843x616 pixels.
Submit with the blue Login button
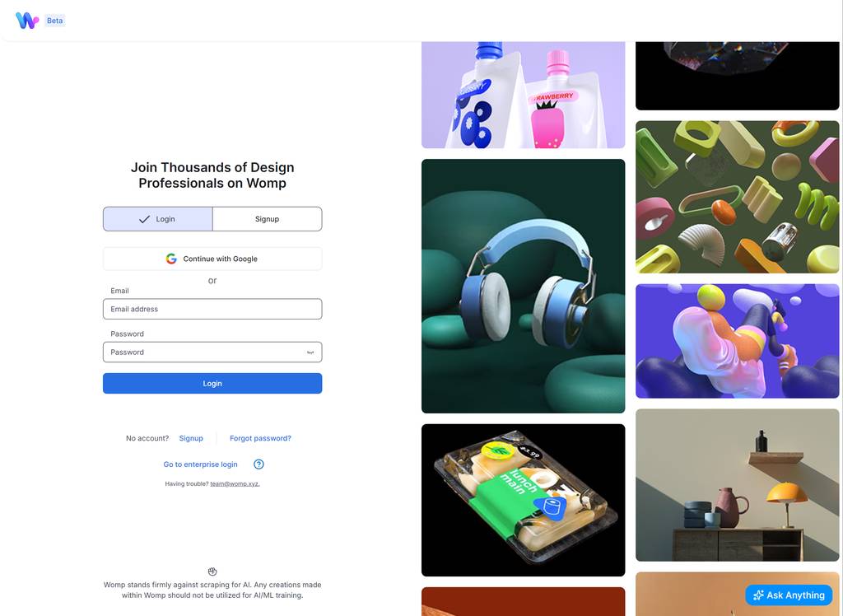coord(212,384)
